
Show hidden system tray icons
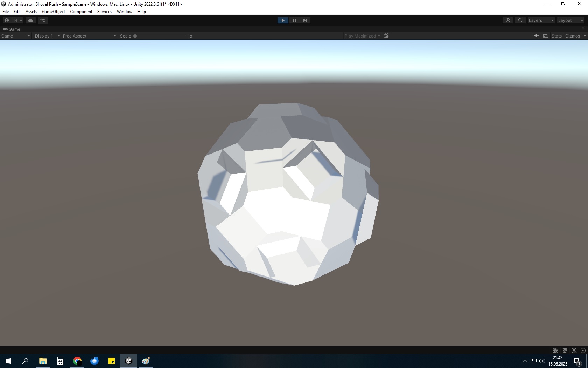[x=525, y=361]
